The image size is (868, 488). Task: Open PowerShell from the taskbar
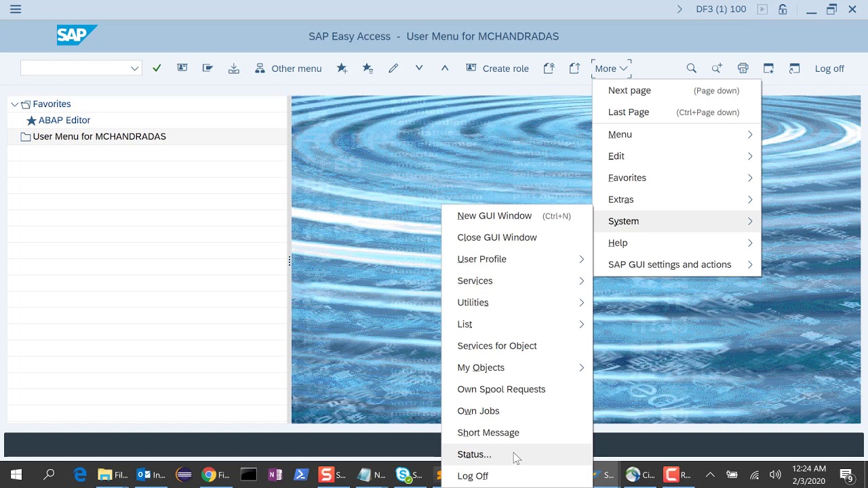tap(301, 474)
